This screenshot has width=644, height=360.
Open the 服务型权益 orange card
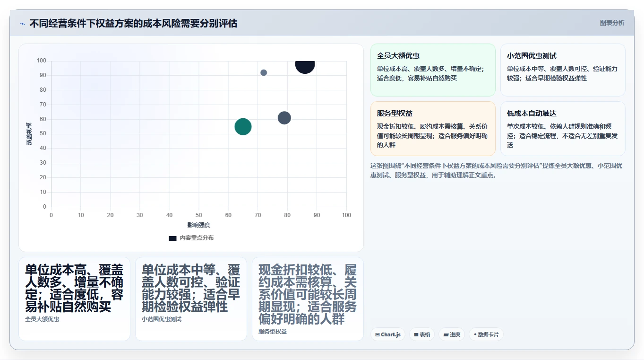433,129
